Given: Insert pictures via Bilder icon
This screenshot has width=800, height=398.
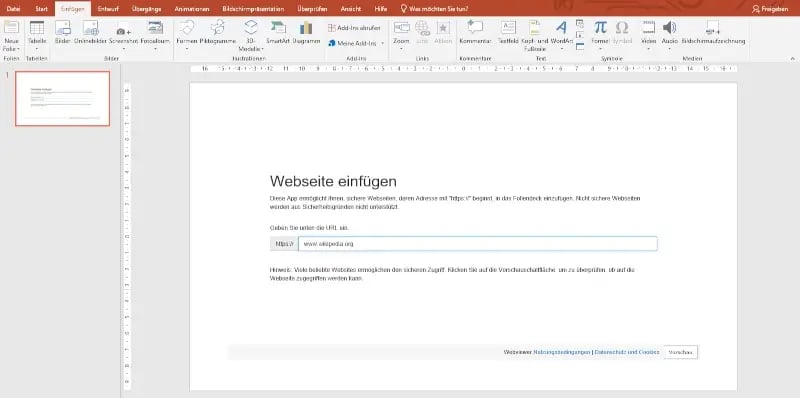Looking at the screenshot, I should pos(63,28).
